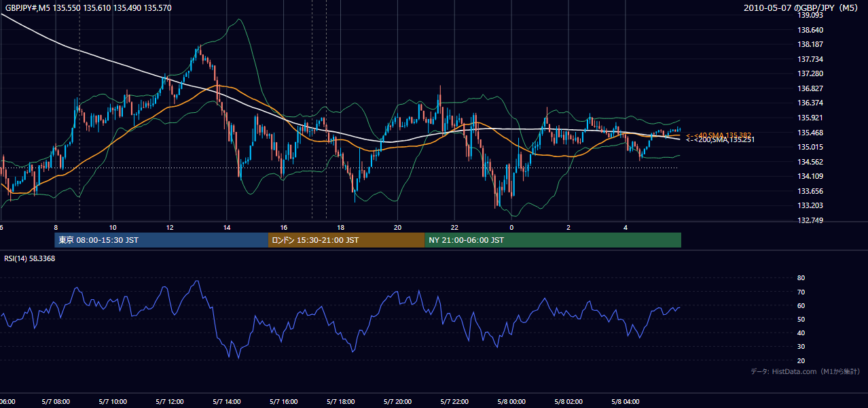
Task: Click price axis label 137.734
Action: 811,59
